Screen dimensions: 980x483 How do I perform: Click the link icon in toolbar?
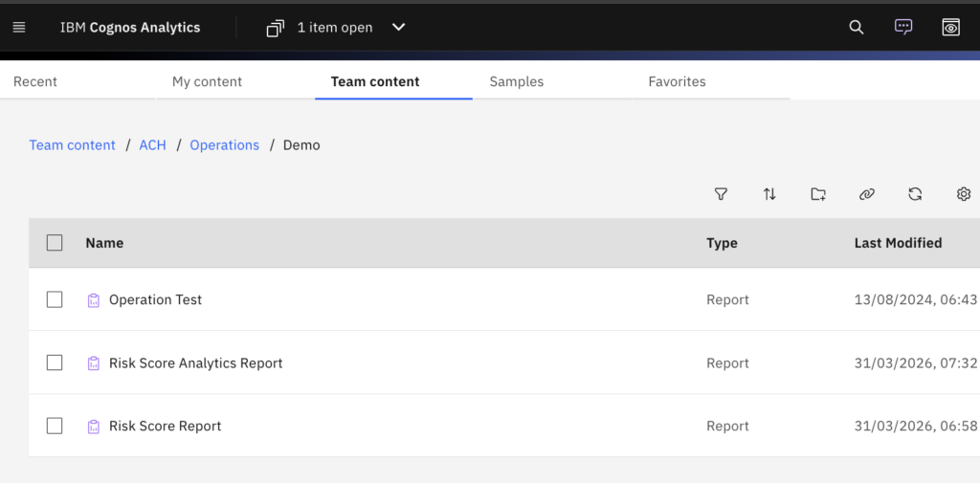(x=867, y=194)
